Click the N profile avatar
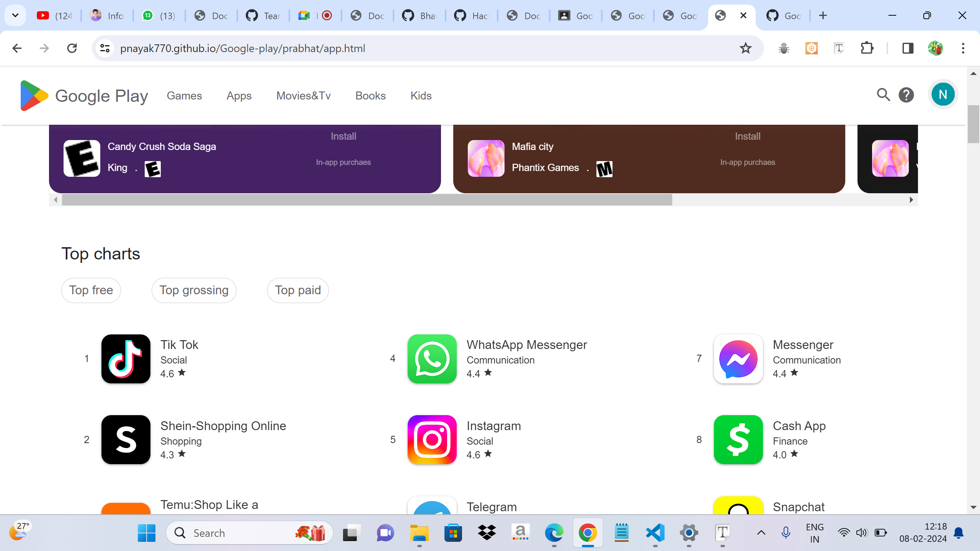This screenshot has height=551, width=980. [942, 95]
